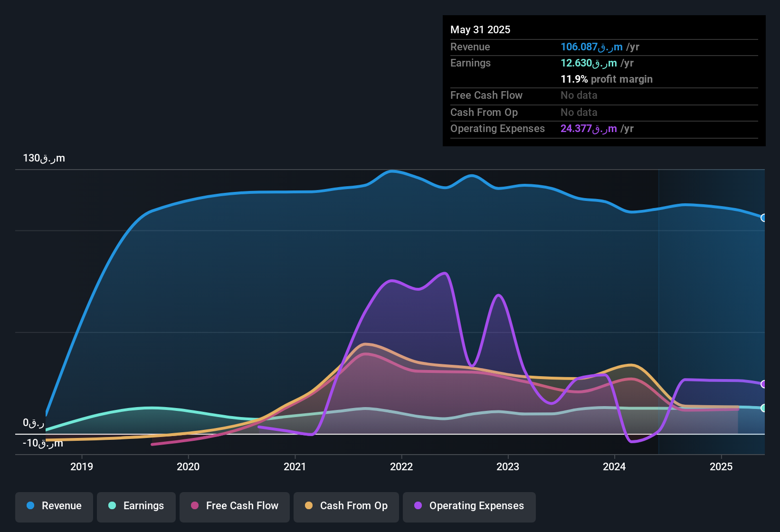Click the Free Cash Flow tooltip row label
The image size is (780, 532).
tap(486, 95)
